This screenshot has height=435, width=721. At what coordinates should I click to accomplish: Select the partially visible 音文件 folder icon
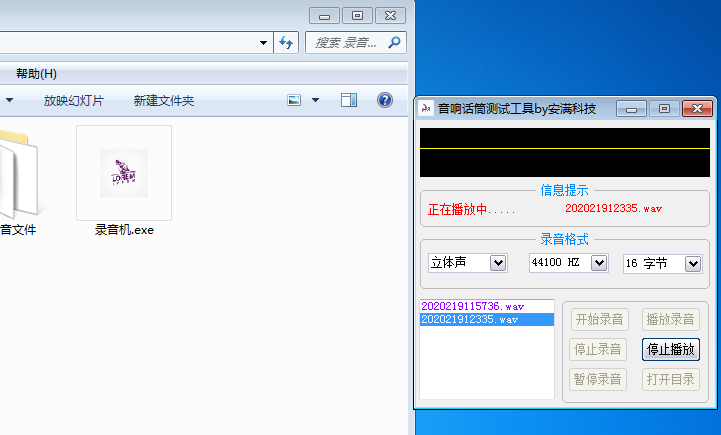[x=20, y=180]
